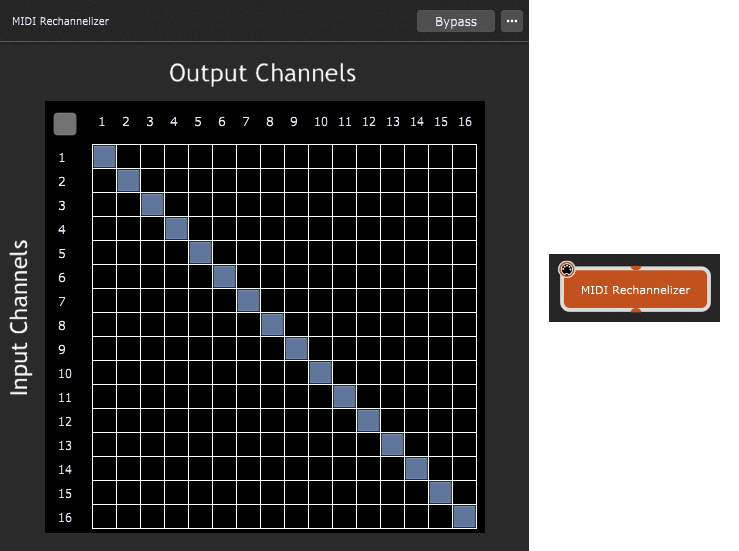Click the MIDI icon on the plugin block
The image size is (739, 551).
566,269
